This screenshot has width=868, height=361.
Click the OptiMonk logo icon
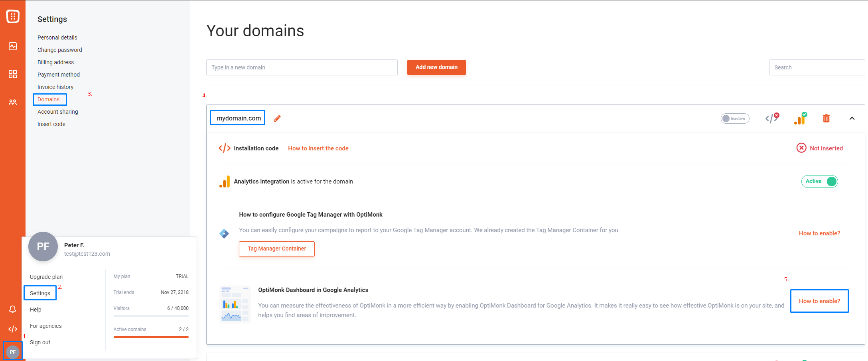tap(13, 16)
